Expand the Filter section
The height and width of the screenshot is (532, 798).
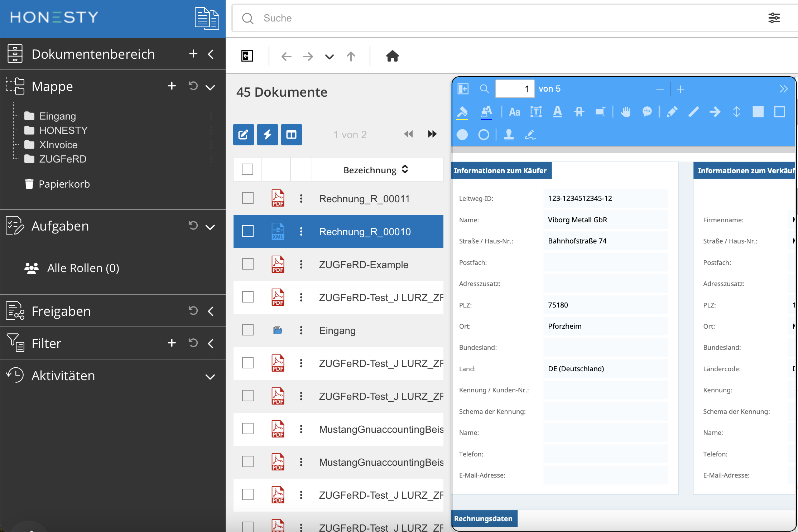[211, 343]
